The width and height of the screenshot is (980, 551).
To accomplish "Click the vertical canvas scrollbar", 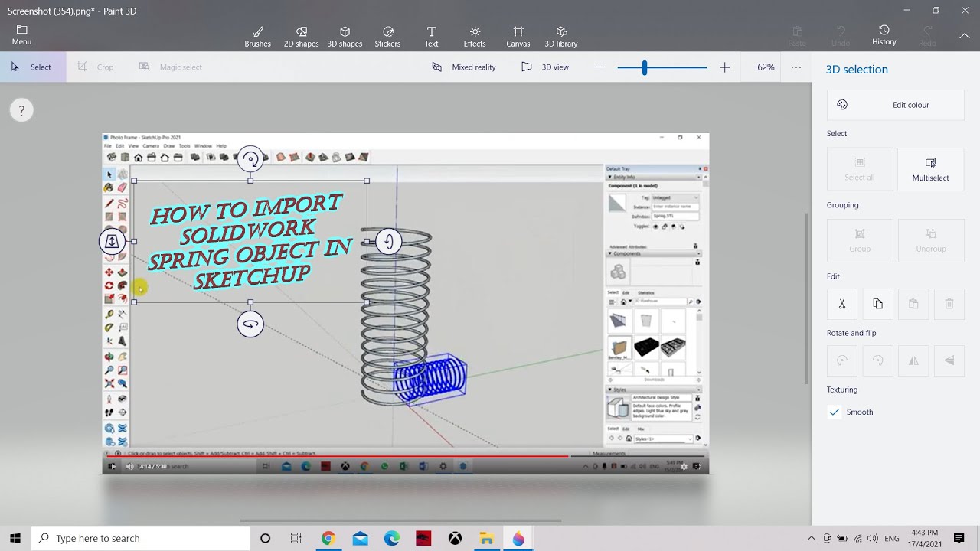I will click(806, 298).
